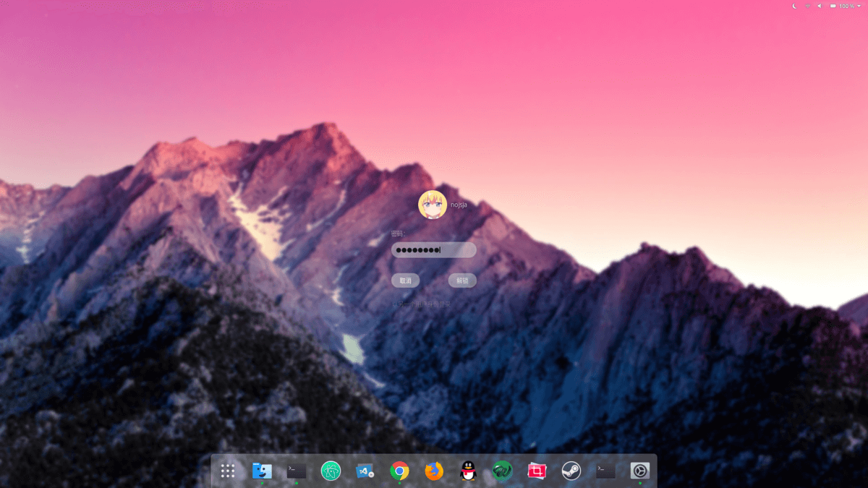The height and width of the screenshot is (488, 868).
Task: Click the speaker volume icon in top bar
Action: coord(820,6)
